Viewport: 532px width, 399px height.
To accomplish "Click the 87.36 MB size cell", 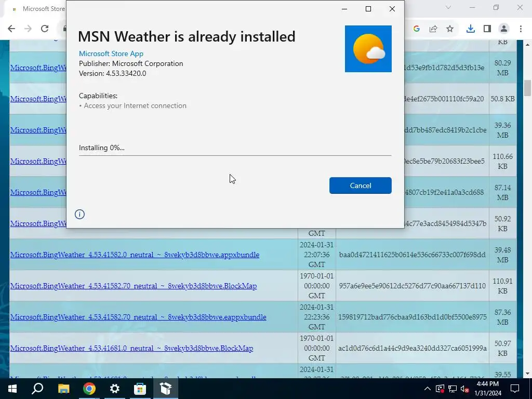I will [502, 317].
